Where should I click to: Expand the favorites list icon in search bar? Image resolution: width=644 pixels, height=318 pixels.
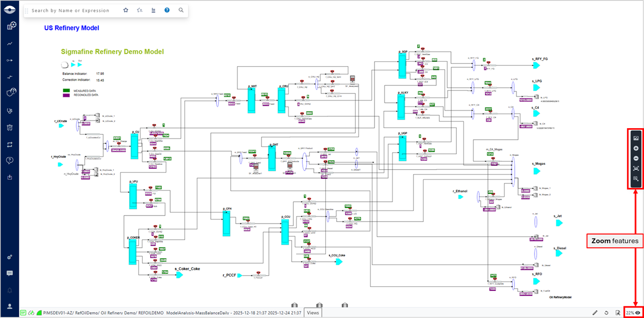(140, 10)
